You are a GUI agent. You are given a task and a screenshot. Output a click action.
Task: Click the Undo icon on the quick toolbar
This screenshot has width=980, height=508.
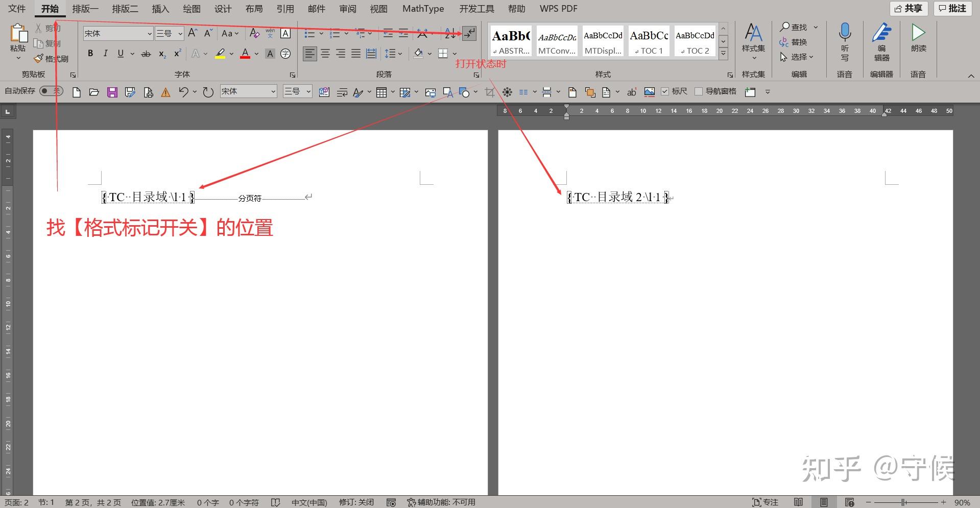(x=184, y=92)
